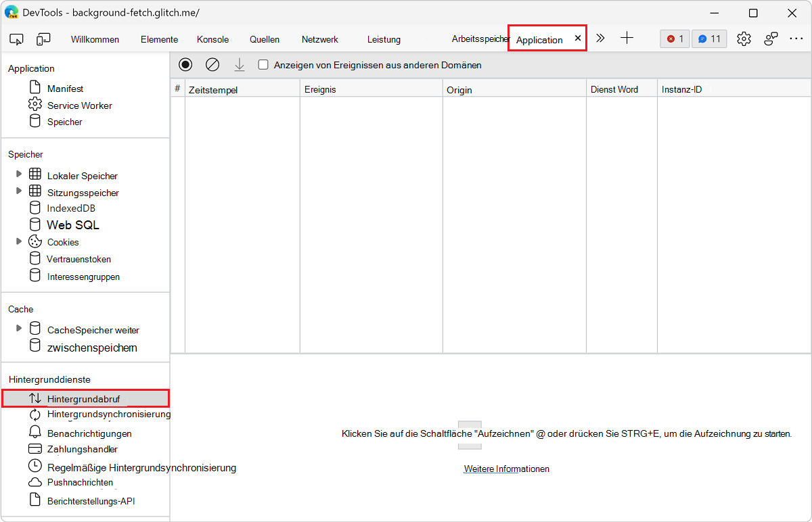Open the feedback people icon

tap(771, 39)
